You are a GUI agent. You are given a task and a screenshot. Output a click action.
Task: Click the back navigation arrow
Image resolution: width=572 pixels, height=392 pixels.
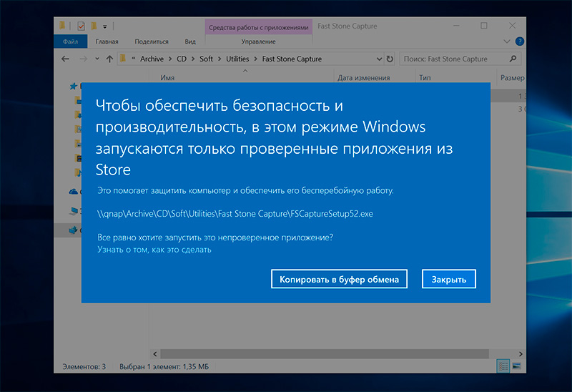tap(65, 59)
